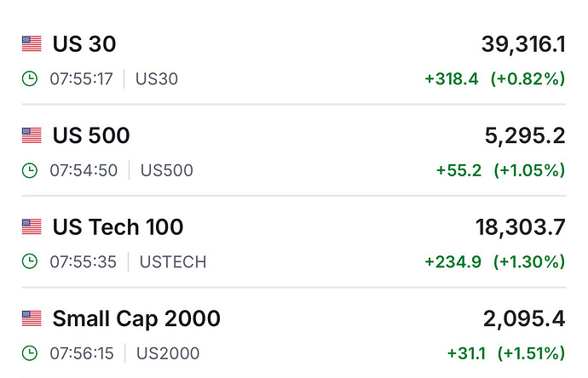
Task: Click the 18,303.7 price value
Action: tap(520, 226)
